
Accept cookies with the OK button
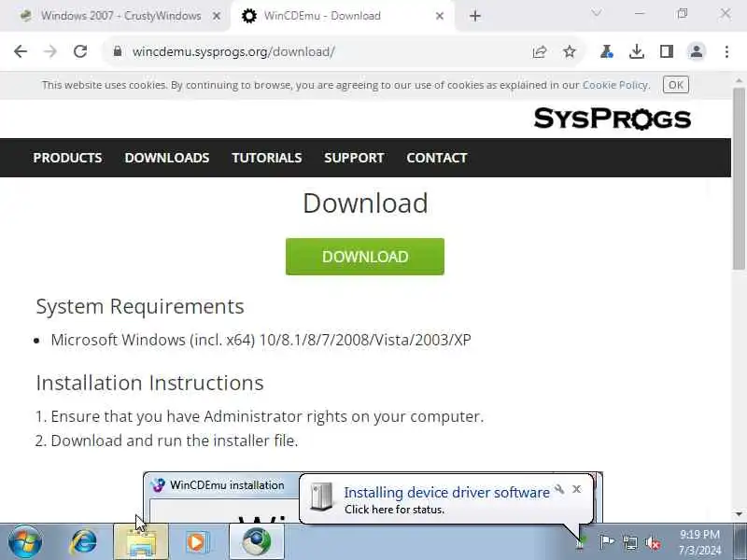675,85
